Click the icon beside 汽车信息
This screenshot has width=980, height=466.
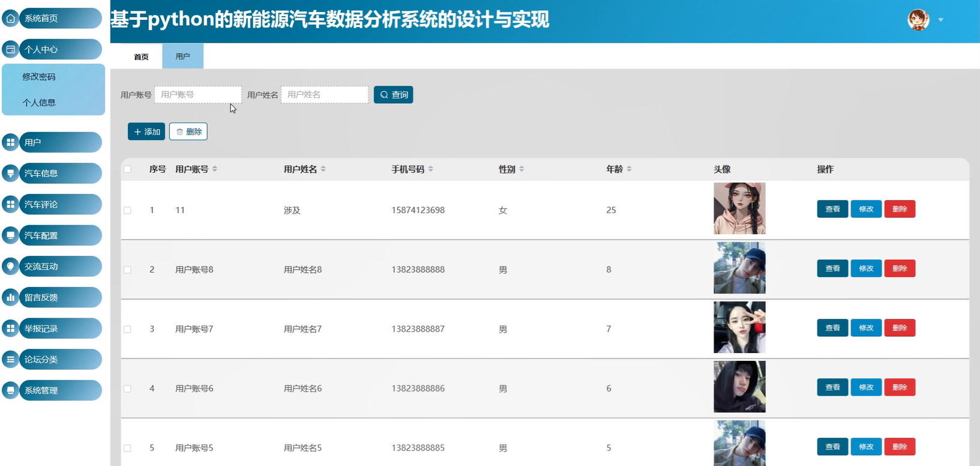pyautogui.click(x=11, y=174)
